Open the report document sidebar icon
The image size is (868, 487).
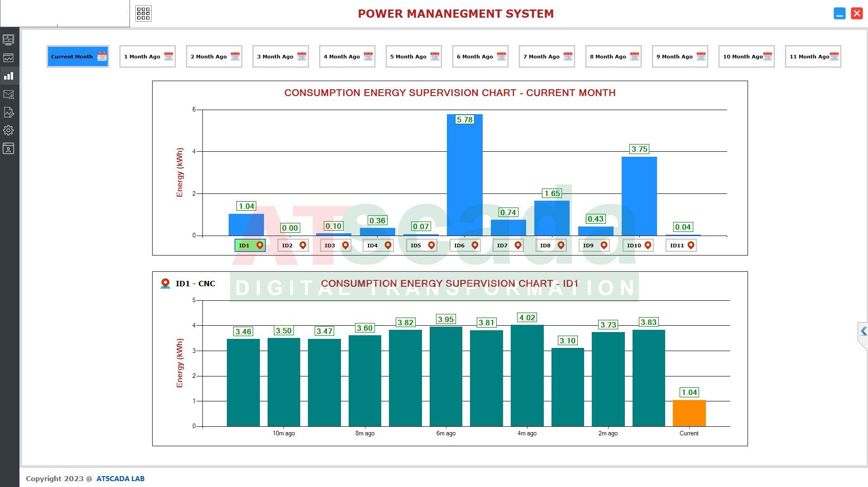[x=9, y=112]
